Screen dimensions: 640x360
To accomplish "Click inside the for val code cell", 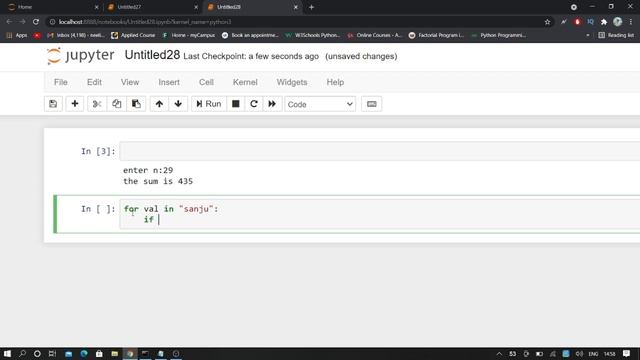I will point(380,214).
